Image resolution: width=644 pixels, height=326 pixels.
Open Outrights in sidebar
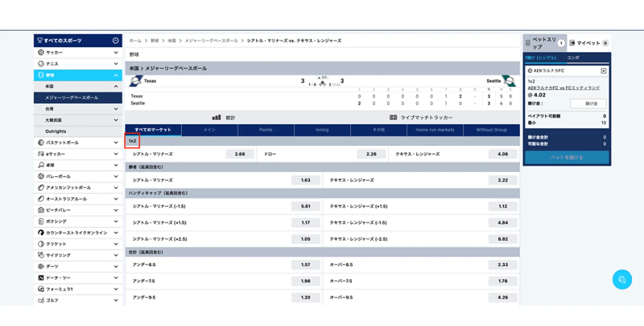pyautogui.click(x=78, y=131)
